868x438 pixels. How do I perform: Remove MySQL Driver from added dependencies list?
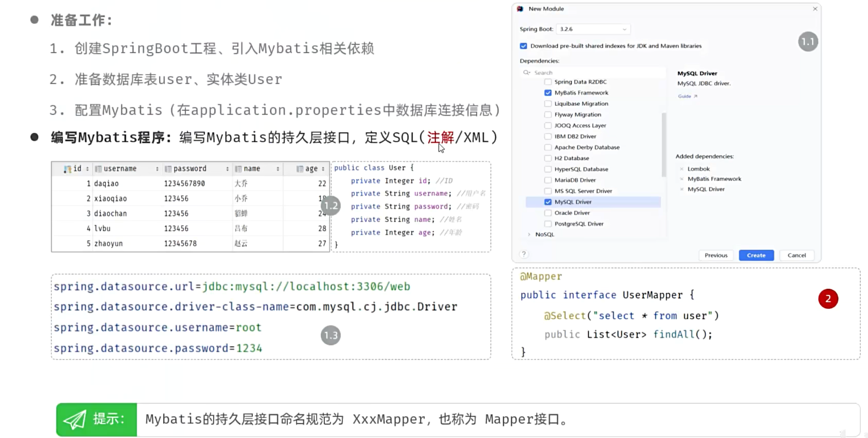[682, 189]
